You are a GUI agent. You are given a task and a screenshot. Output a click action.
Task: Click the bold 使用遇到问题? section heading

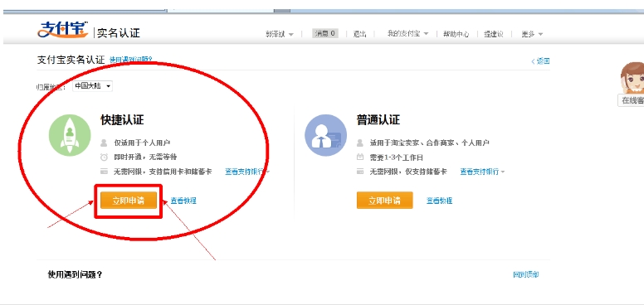pos(75,274)
